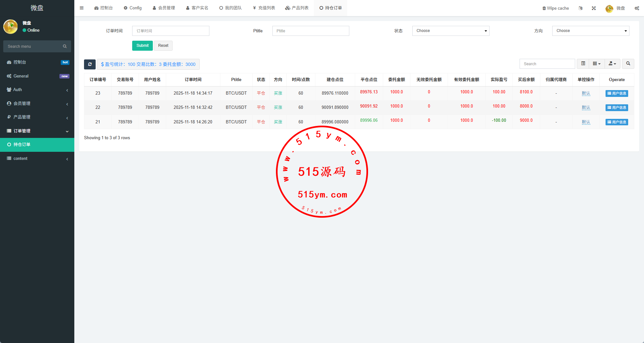Click the magnifier advanced search button
This screenshot has height=343, width=644.
628,64
